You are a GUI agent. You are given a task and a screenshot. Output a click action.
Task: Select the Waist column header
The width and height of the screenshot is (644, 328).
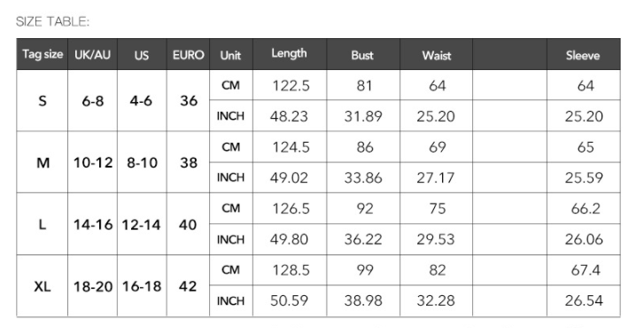(436, 54)
